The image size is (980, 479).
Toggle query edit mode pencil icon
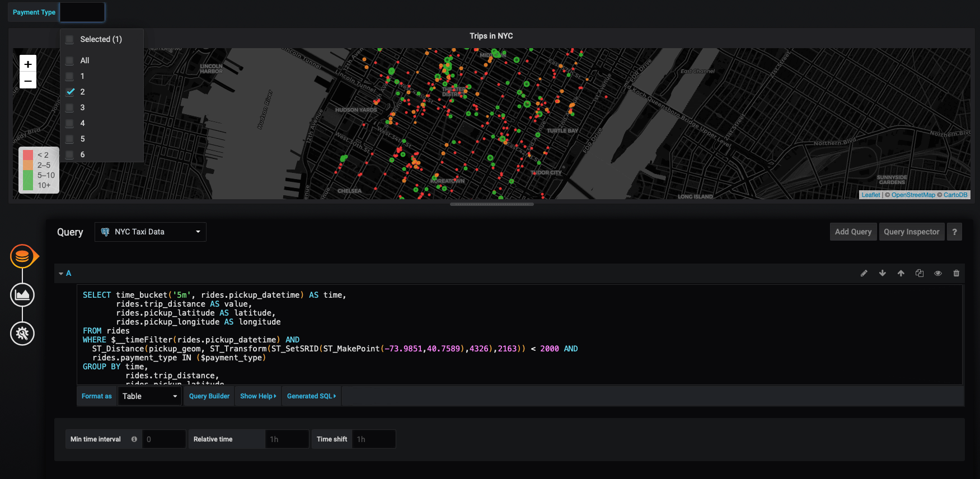[x=864, y=273]
